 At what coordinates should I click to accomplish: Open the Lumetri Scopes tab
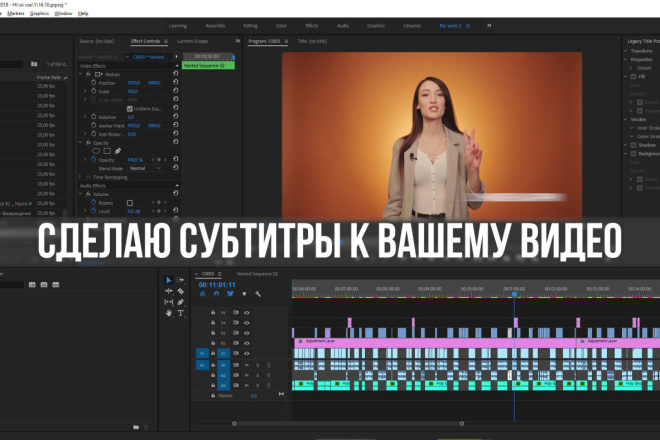click(193, 41)
